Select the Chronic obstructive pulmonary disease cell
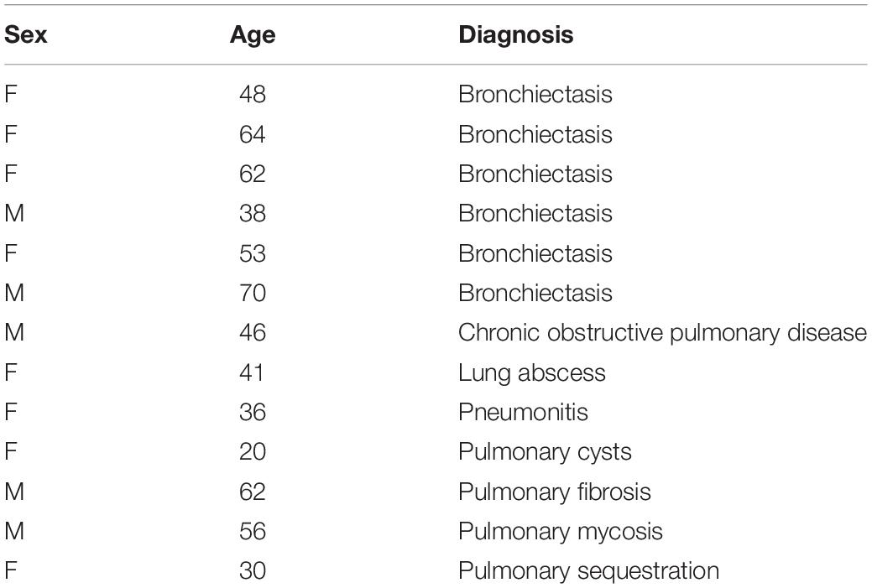 pos(662,333)
